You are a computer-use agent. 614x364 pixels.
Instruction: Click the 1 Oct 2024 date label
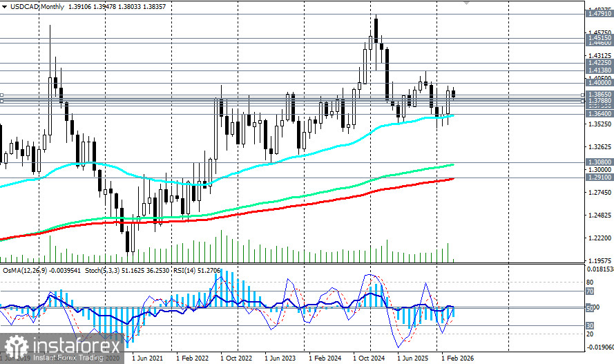click(371, 358)
